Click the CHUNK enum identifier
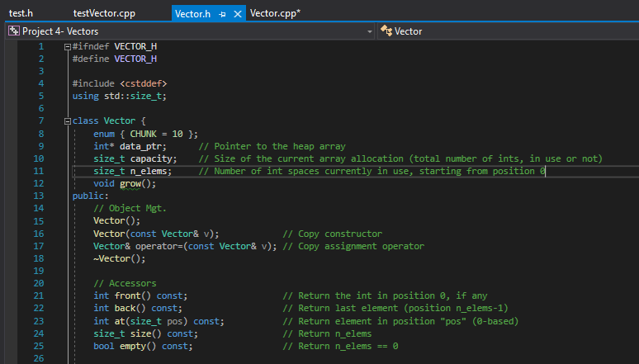Image resolution: width=639 pixels, height=364 pixels. [143, 134]
